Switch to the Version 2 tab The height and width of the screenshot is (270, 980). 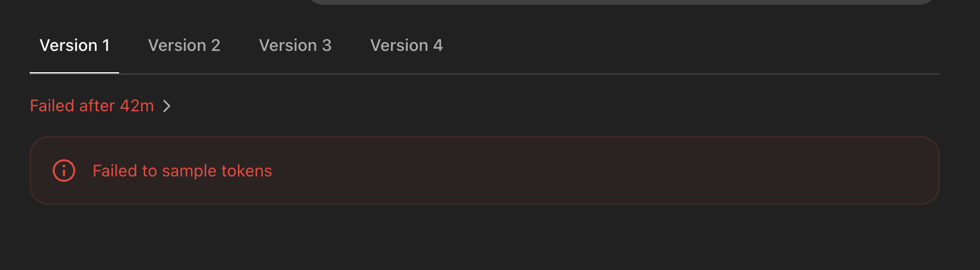click(184, 46)
